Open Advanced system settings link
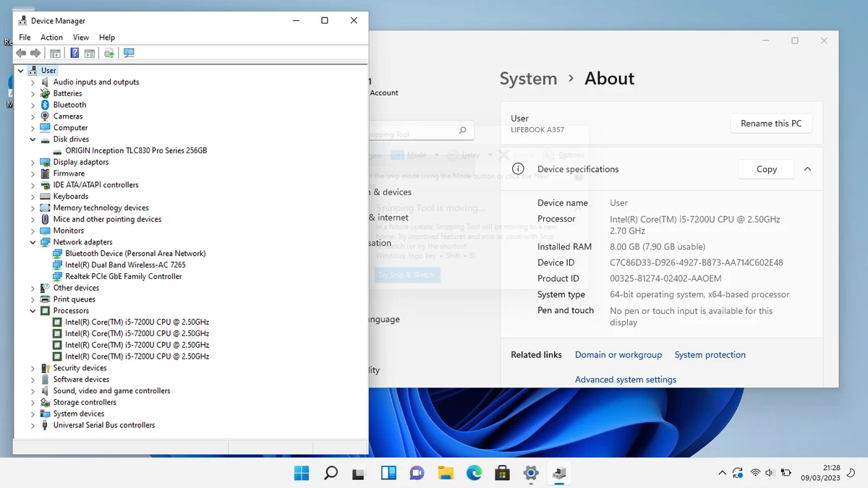The height and width of the screenshot is (488, 868). pos(626,380)
